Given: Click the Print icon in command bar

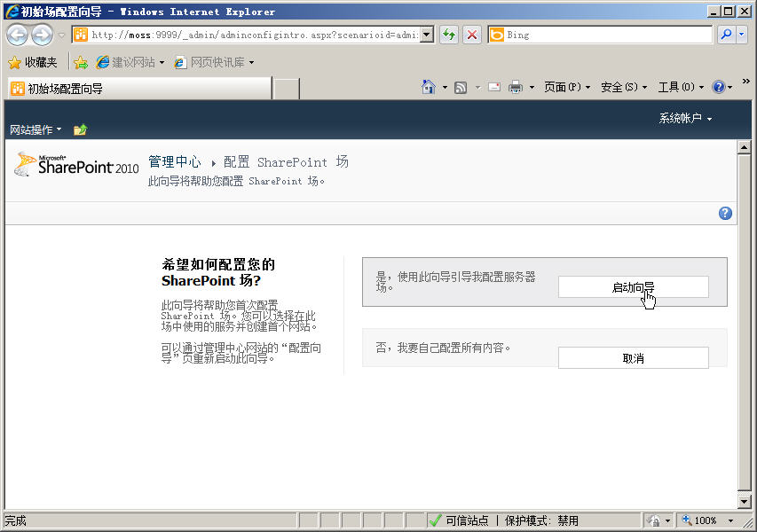Looking at the screenshot, I should (516, 87).
